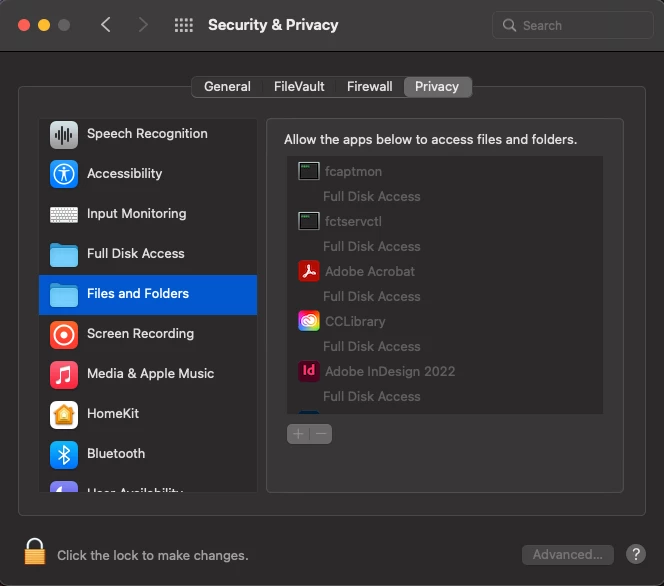Select Speech Recognition in sidebar
This screenshot has width=664, height=586.
click(148, 134)
